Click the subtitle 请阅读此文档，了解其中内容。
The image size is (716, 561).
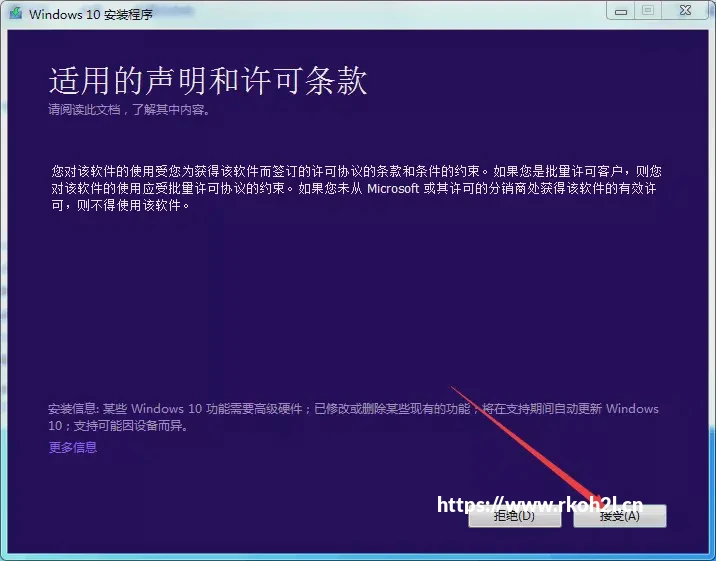[130, 110]
